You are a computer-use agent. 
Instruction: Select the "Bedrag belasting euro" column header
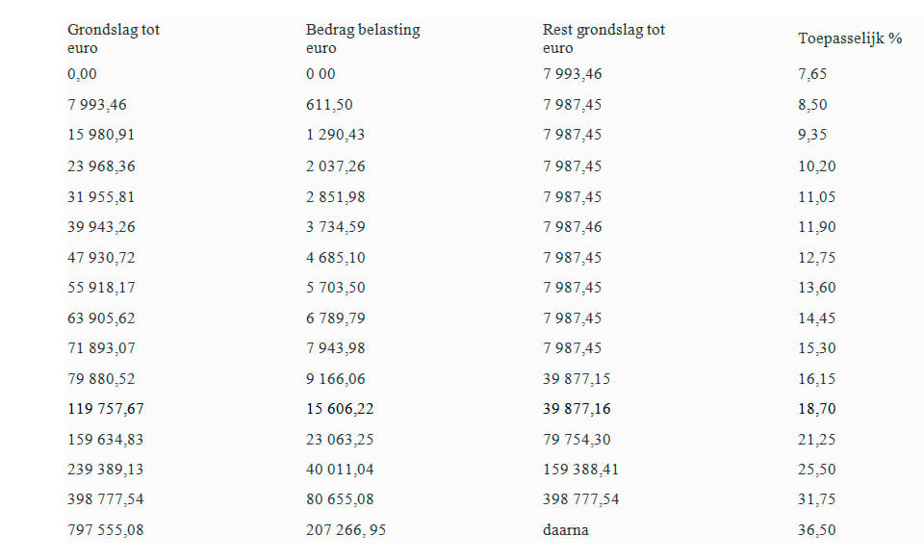click(363, 38)
